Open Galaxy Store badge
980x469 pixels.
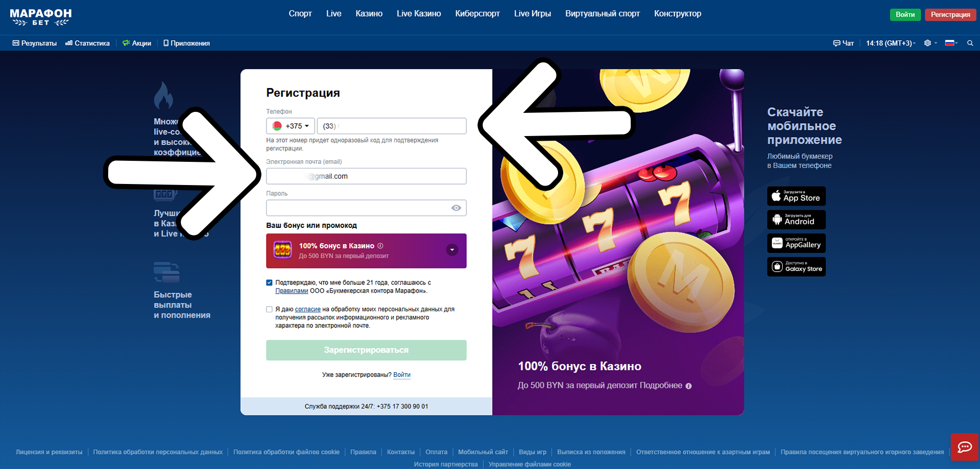[x=796, y=267]
